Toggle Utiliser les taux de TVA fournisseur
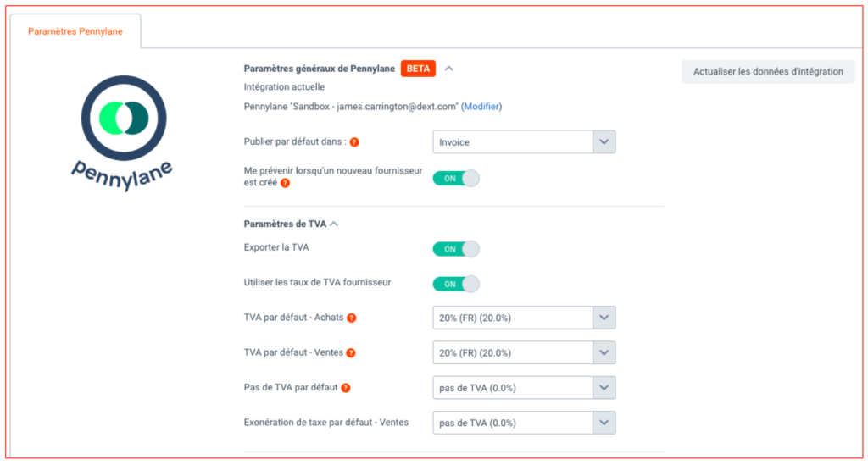The width and height of the screenshot is (868, 465). pyautogui.click(x=455, y=284)
